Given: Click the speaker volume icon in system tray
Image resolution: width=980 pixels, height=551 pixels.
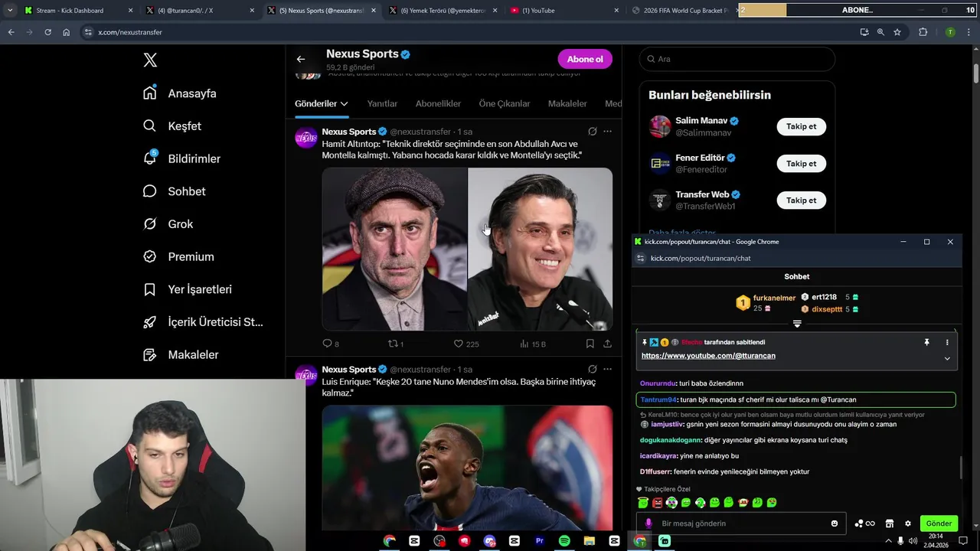Looking at the screenshot, I should [913, 541].
